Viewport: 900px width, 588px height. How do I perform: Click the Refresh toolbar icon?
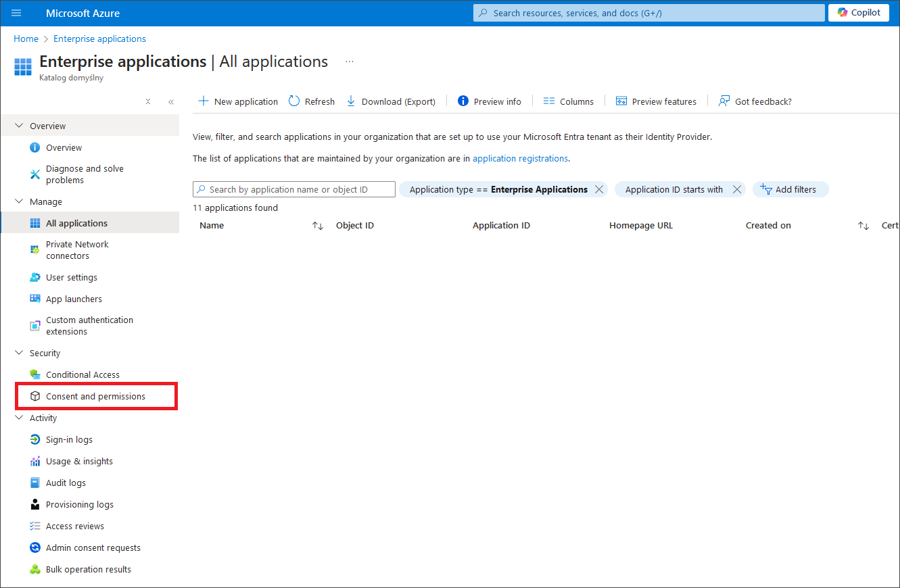tap(294, 101)
